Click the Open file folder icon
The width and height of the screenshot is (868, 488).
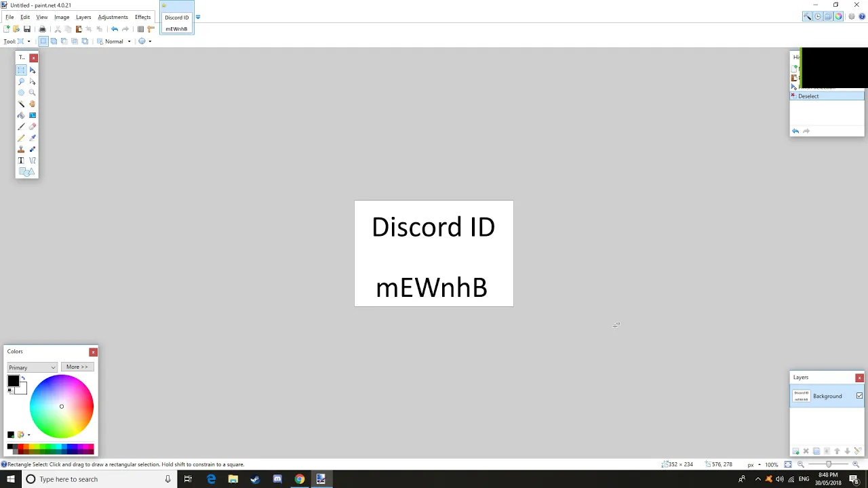coord(16,29)
